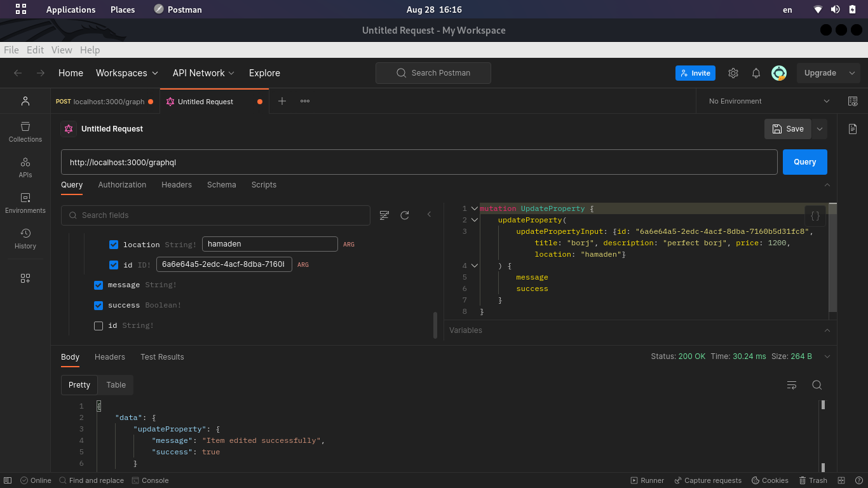Switch to the Authorization tab
This screenshot has height=488, width=868.
tap(122, 185)
